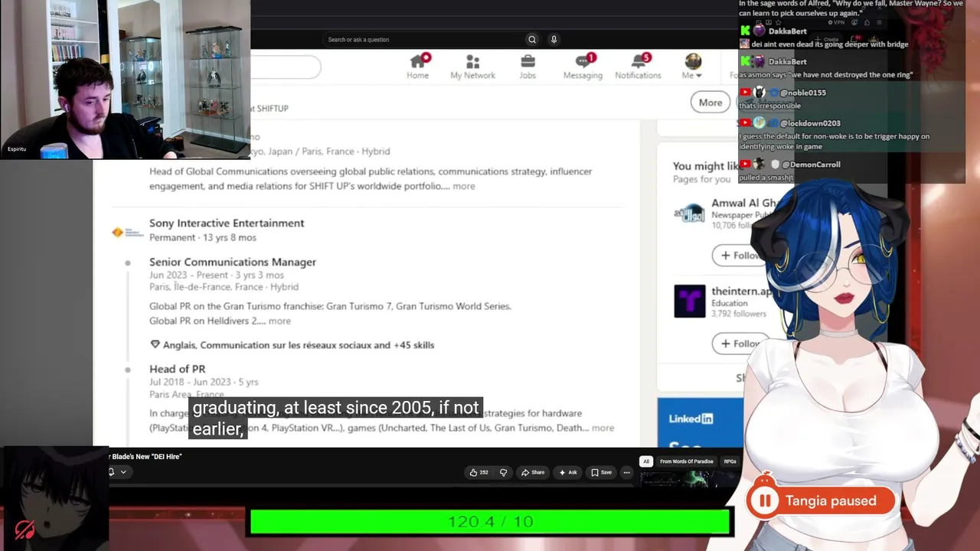Click the @DemonCarroll username in chat
Screen dimensions: 980x551
(x=812, y=165)
